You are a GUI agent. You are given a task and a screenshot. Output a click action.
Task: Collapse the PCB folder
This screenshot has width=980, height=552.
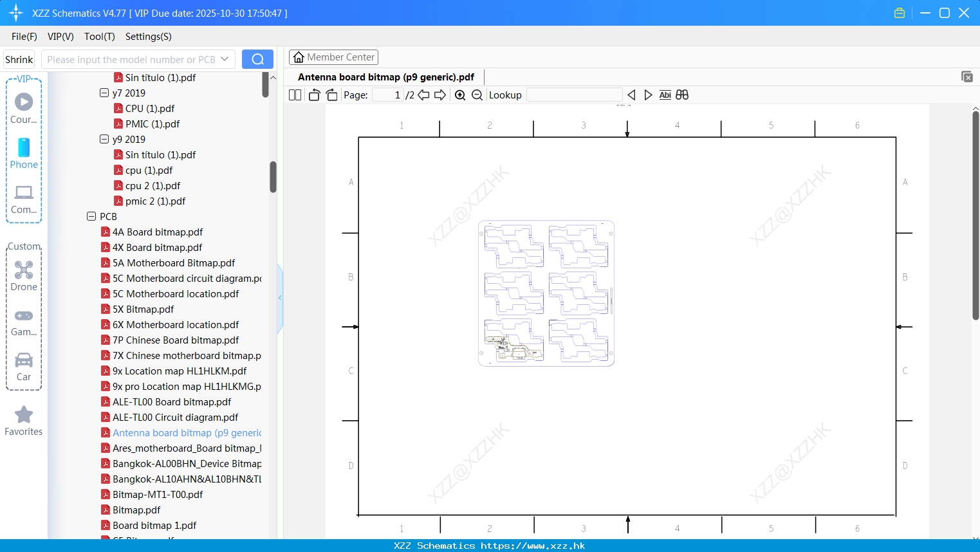[91, 216]
